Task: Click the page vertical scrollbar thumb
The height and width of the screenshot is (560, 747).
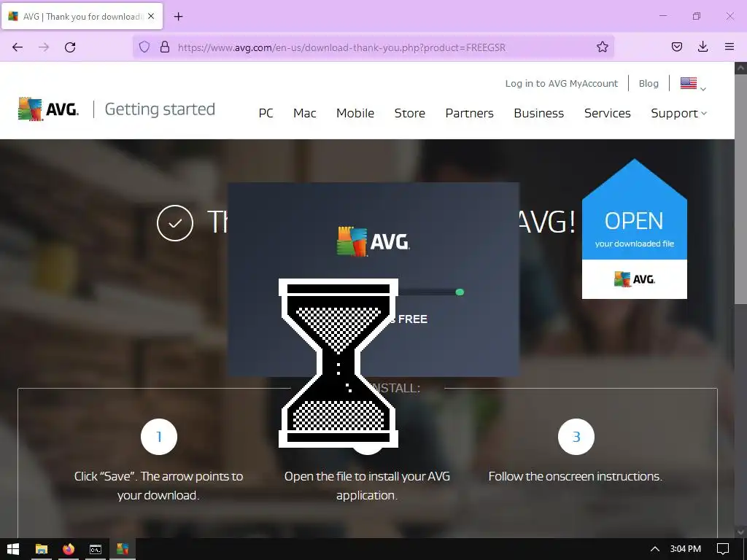Action: 740,189
